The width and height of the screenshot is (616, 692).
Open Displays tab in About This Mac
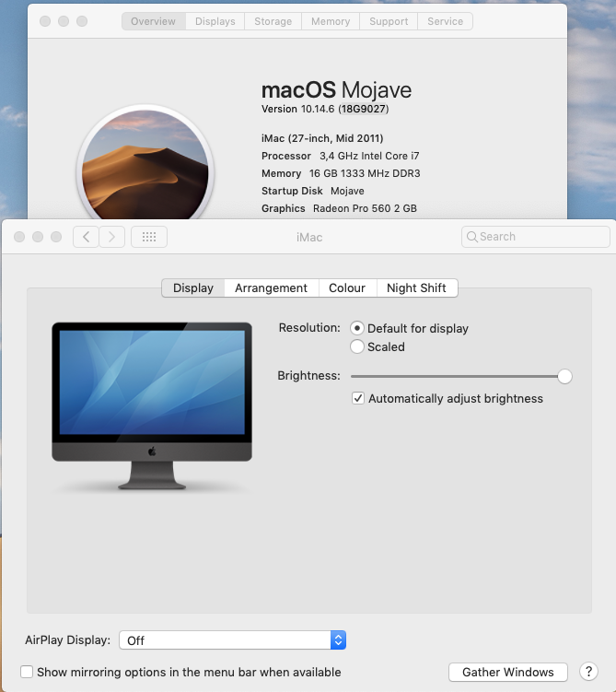click(x=215, y=21)
